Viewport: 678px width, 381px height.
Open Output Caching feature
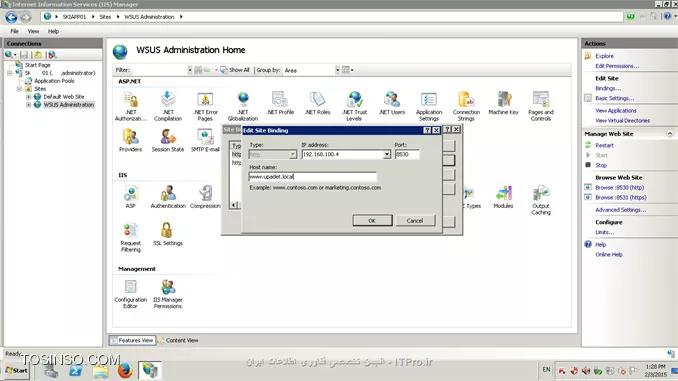pos(540,200)
